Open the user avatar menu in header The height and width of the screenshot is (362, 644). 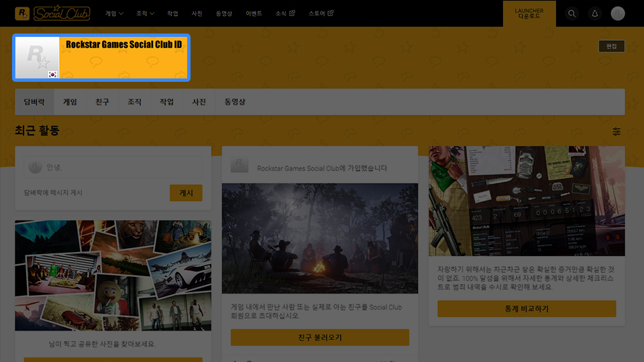[x=618, y=13]
